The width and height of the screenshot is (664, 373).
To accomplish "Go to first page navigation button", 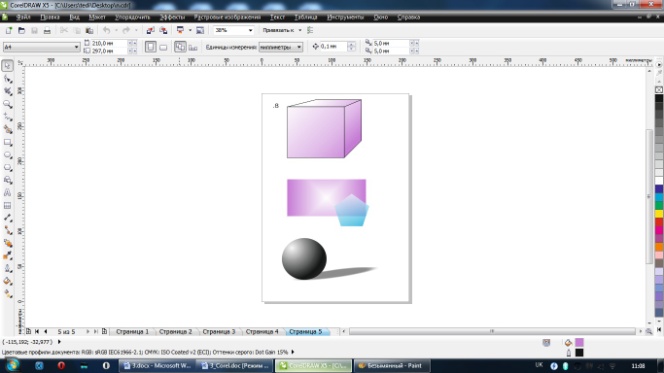I will (x=37, y=332).
